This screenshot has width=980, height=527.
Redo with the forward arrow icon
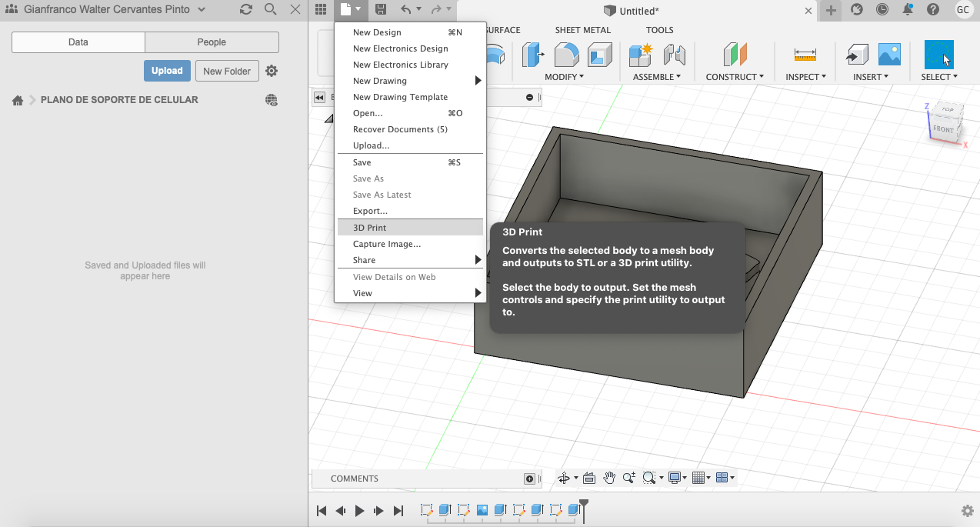pyautogui.click(x=436, y=10)
